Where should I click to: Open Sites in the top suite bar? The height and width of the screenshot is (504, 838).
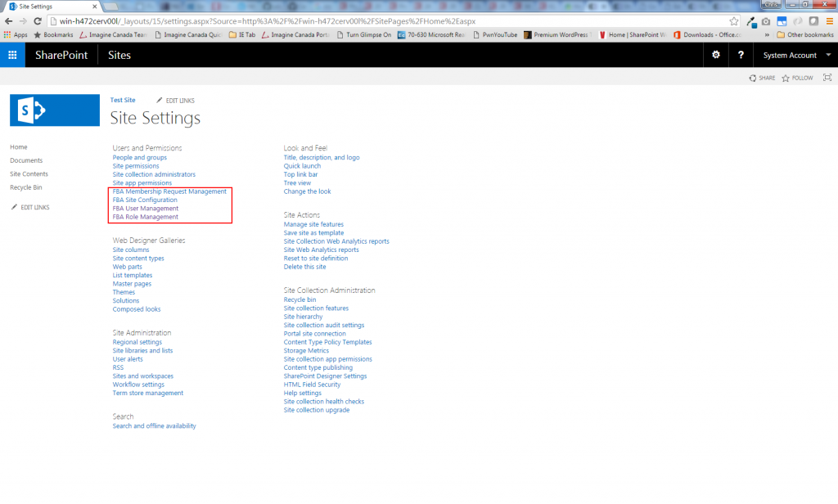[120, 55]
